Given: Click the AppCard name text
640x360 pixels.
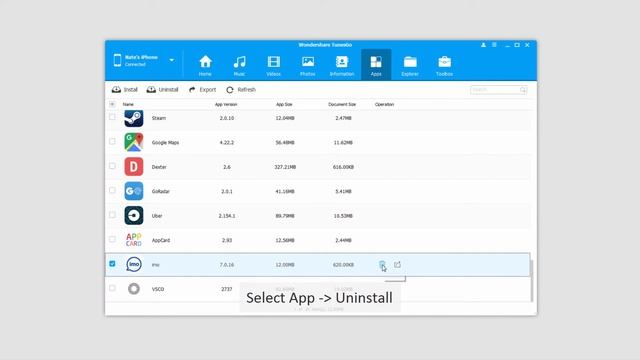Looking at the screenshot, I should [161, 240].
